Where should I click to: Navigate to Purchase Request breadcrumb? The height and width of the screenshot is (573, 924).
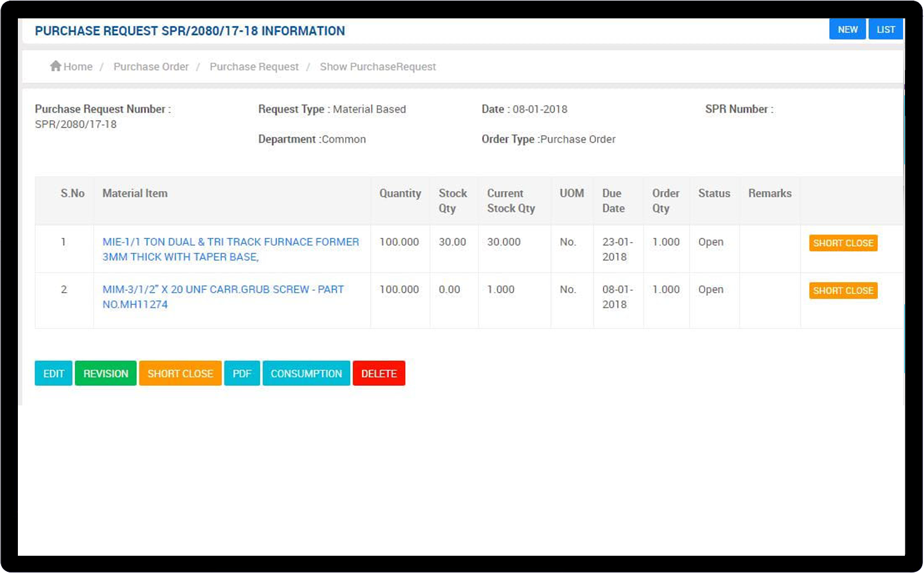click(254, 67)
